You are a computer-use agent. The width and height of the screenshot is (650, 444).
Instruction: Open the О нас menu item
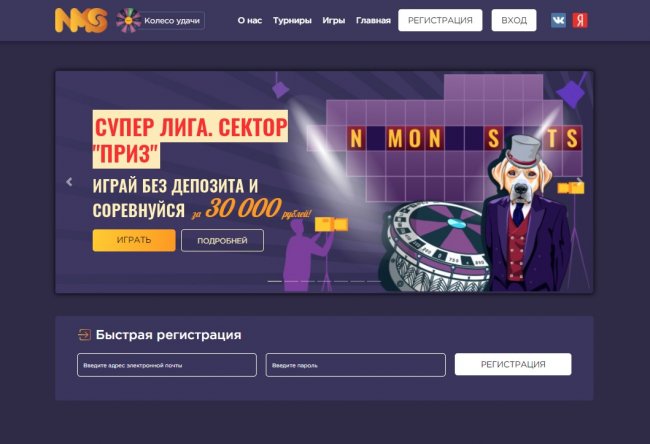(250, 20)
